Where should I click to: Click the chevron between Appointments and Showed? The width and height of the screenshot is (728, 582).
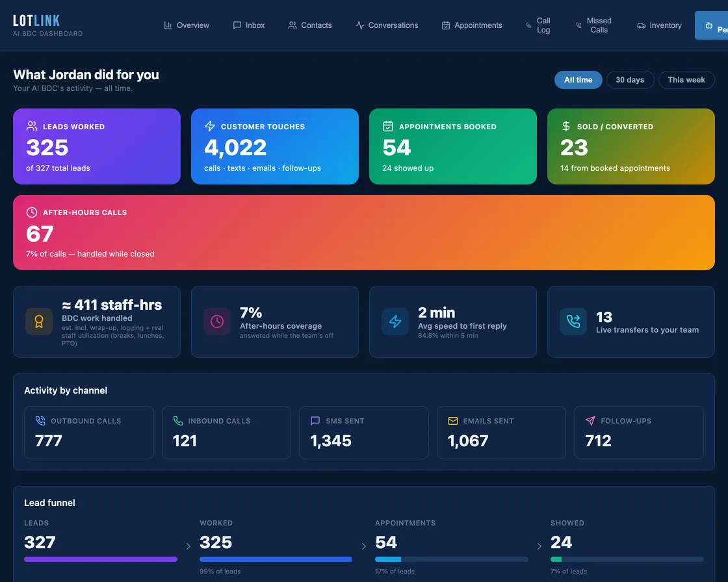(x=539, y=546)
